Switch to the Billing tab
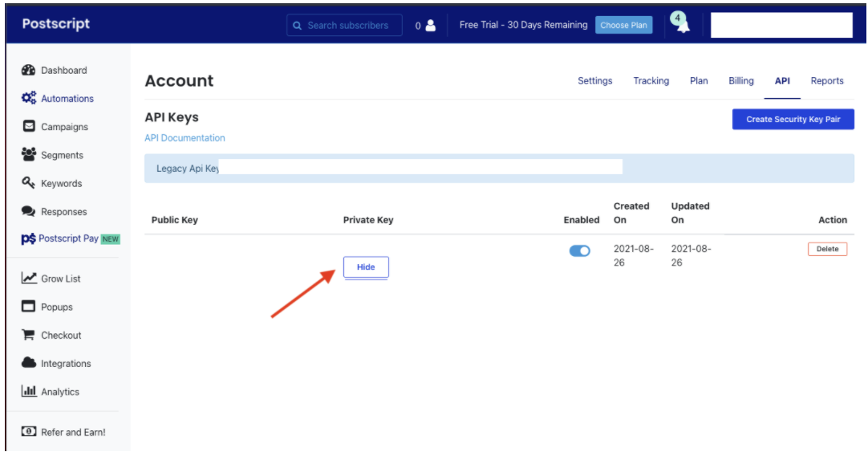The width and height of the screenshot is (868, 456). pyautogui.click(x=740, y=81)
